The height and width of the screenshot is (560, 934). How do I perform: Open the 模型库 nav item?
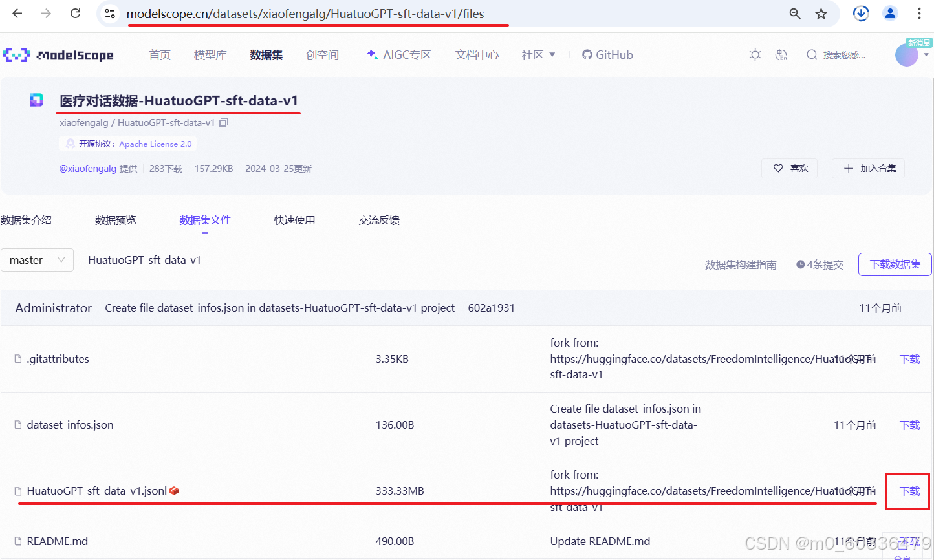point(210,55)
